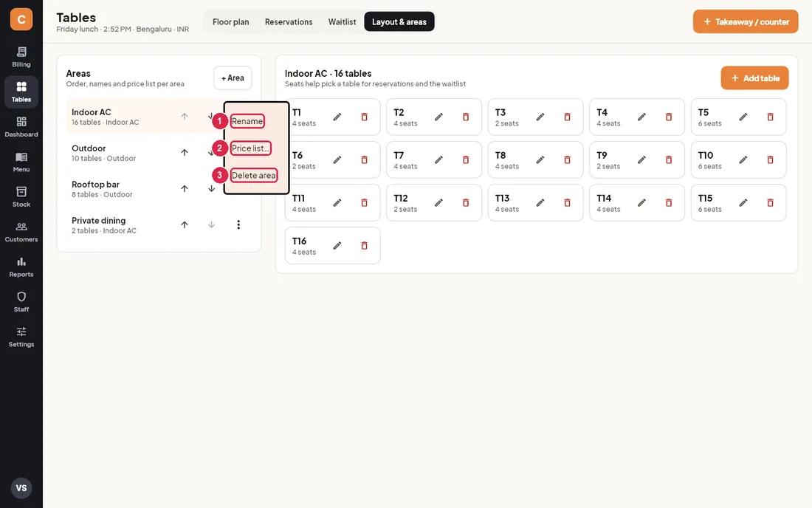Viewport: 812px width, 508px height.
Task: Edit table T2
Action: coord(438,117)
